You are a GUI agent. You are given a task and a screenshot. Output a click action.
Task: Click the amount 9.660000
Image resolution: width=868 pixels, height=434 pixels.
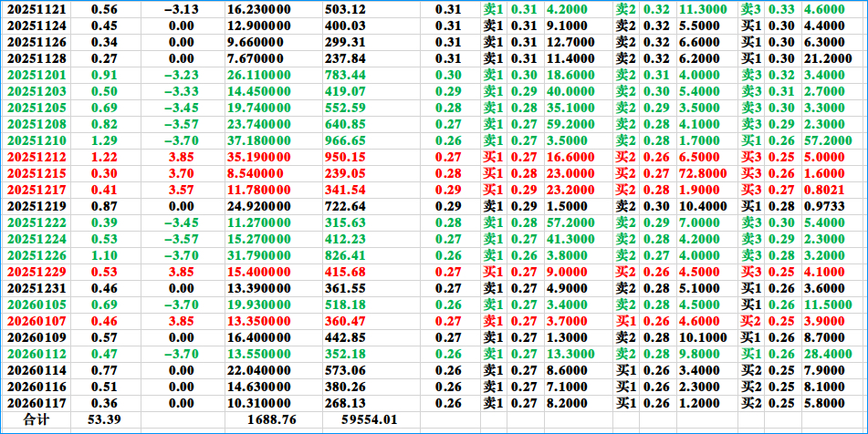(x=256, y=42)
